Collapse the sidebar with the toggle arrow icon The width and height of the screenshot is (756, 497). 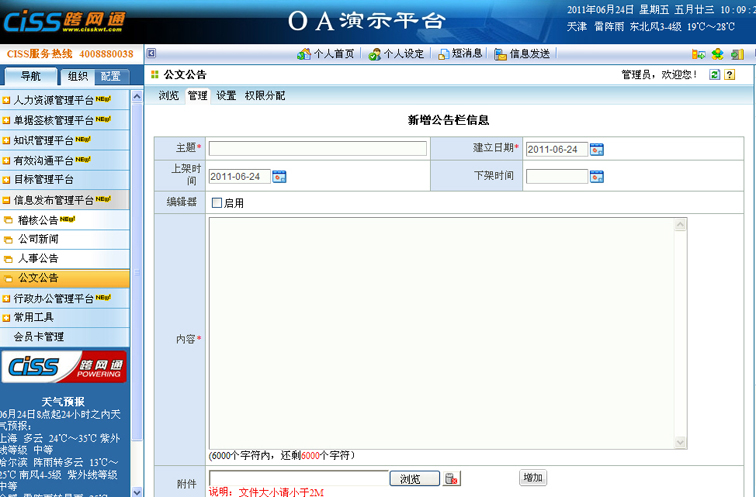coord(151,53)
